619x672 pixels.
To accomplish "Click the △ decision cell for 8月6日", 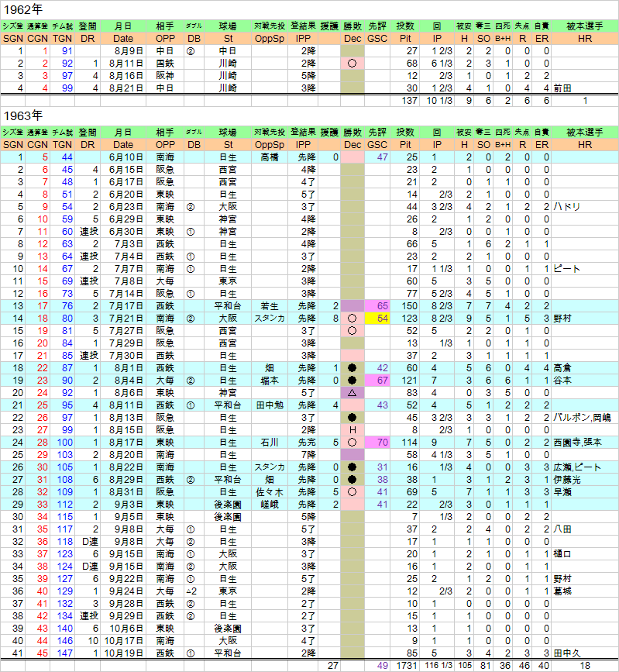I will coord(352,393).
